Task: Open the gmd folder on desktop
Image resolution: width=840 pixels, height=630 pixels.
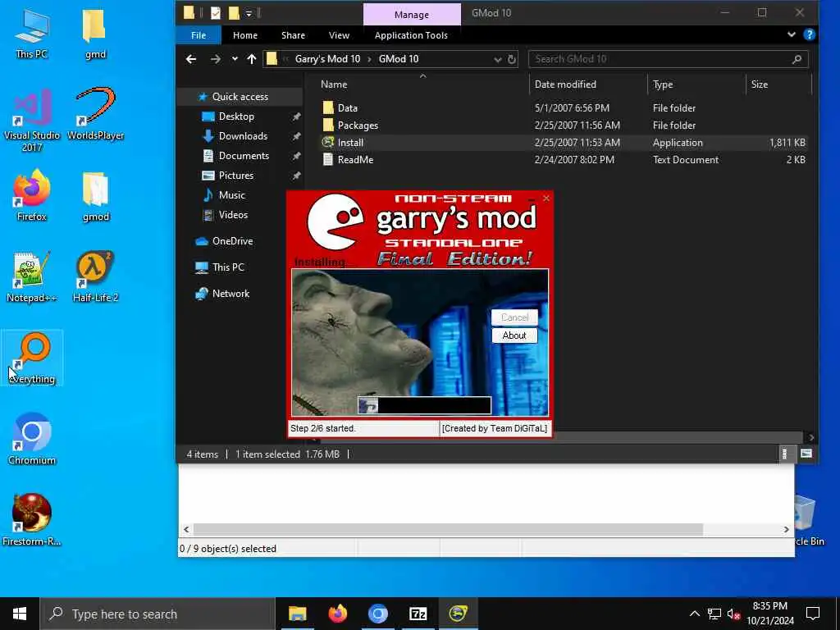Action: (95, 33)
